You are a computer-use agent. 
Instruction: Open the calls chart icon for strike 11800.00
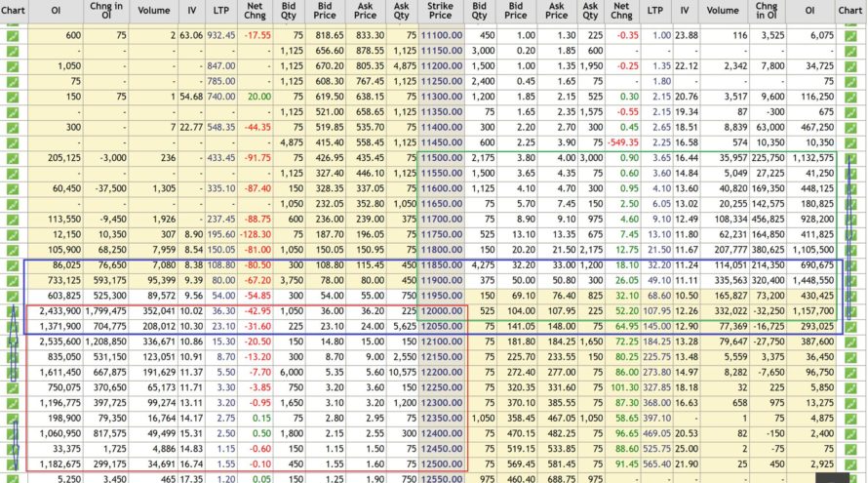(12, 250)
